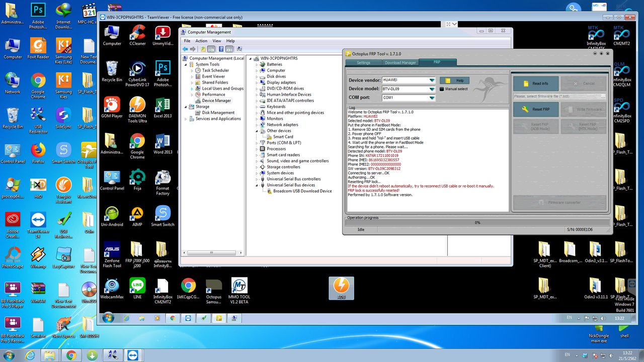Viewport: 644px width, 362px height.
Task: Expand the Network adapters category
Action: 257,125
